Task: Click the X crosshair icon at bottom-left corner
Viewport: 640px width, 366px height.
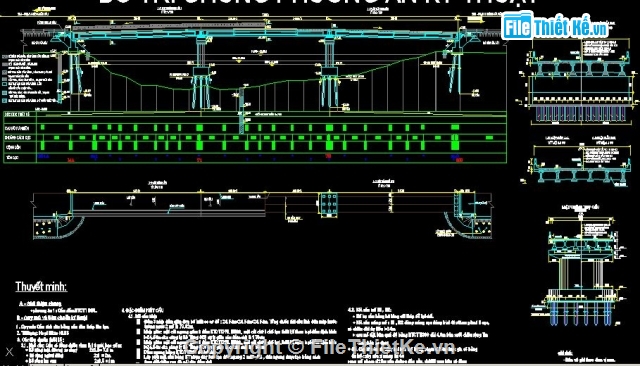Action: pyautogui.click(x=9, y=352)
